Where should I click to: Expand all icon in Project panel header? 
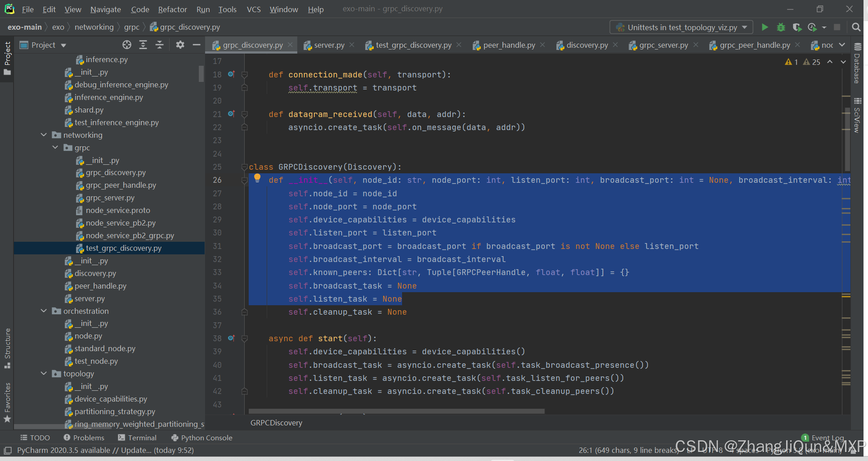point(143,45)
